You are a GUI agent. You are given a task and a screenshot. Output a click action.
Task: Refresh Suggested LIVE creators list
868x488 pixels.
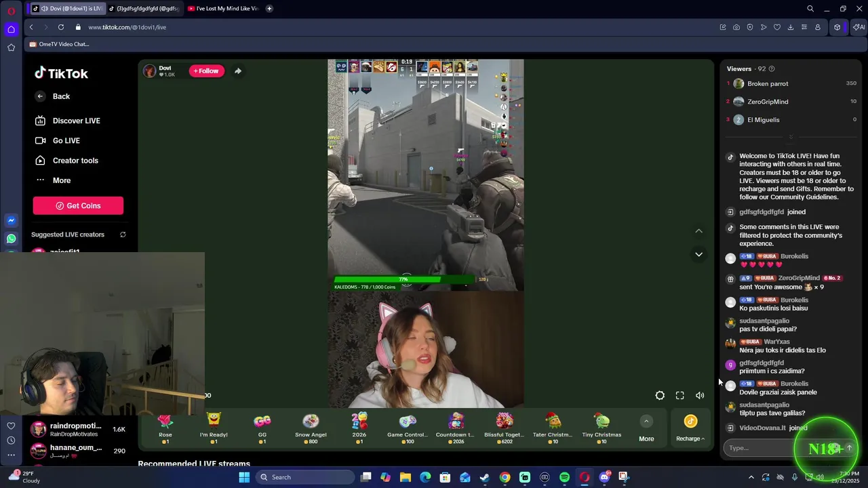pyautogui.click(x=123, y=235)
